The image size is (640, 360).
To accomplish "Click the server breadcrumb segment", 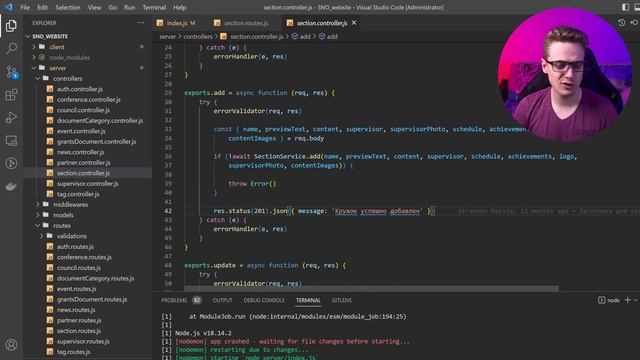I will click(x=167, y=37).
